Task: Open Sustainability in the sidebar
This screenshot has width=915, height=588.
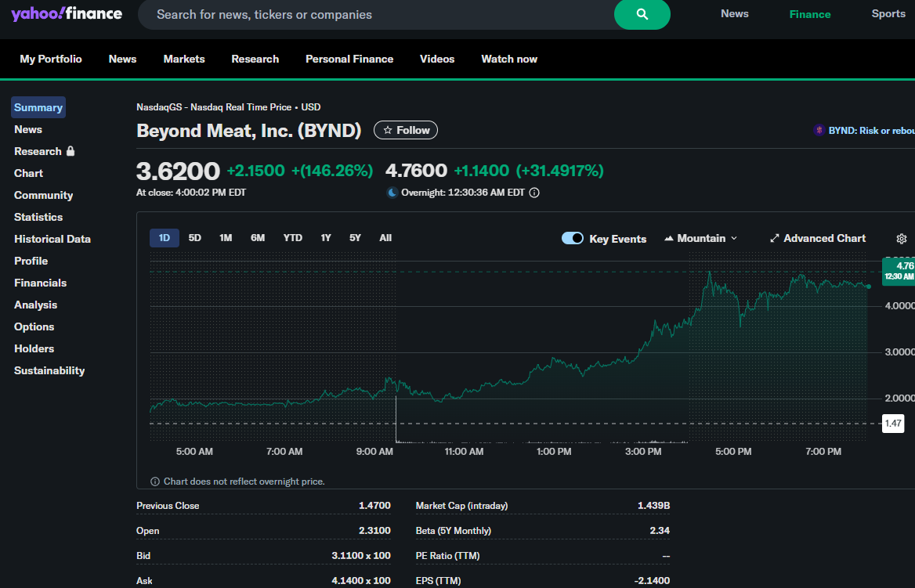Action: (49, 371)
